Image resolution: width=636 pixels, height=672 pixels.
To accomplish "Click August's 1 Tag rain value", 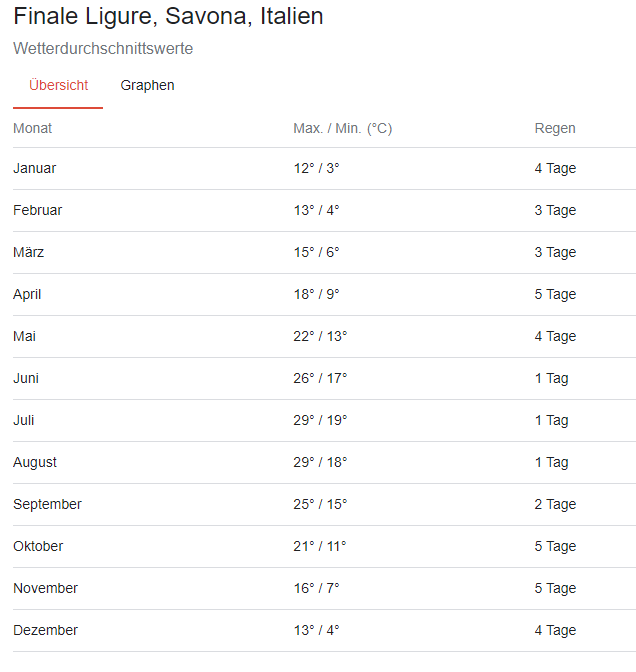I will pos(551,462).
